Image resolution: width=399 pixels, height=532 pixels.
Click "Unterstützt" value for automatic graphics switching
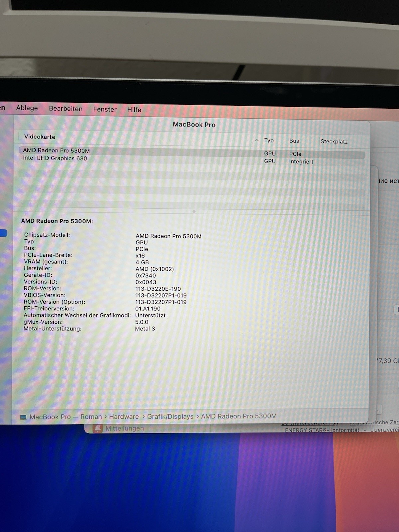[x=150, y=315]
